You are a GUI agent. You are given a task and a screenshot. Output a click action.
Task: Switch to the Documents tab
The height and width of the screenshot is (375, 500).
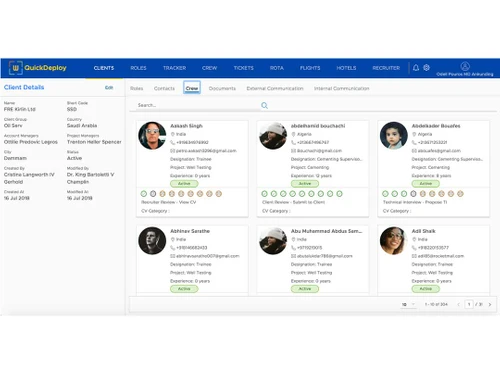222,88
